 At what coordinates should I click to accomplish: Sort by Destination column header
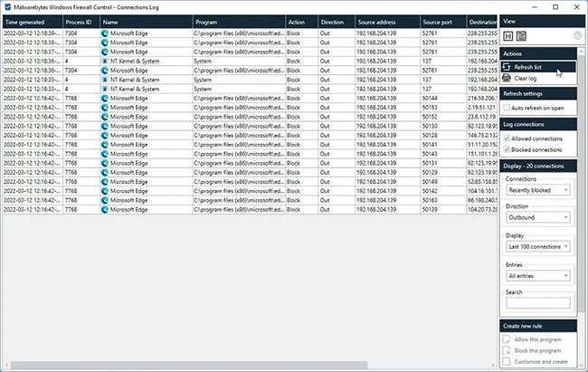pyautogui.click(x=482, y=22)
